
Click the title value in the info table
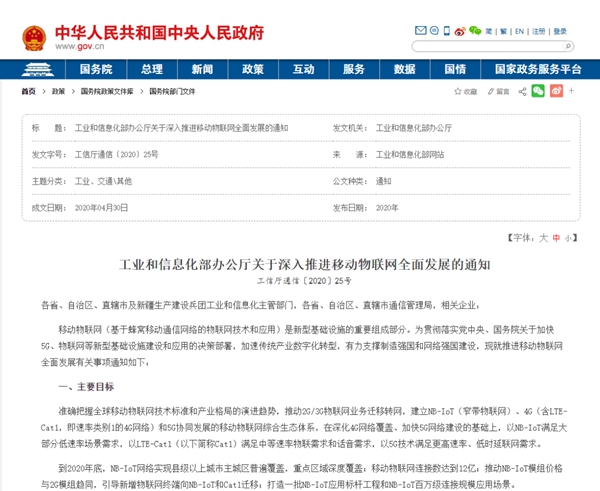pos(181,128)
